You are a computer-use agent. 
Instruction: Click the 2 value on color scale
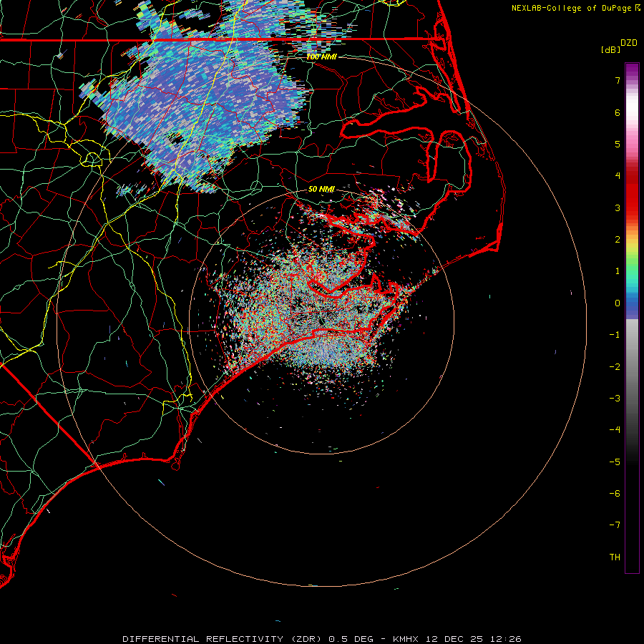tap(618, 240)
